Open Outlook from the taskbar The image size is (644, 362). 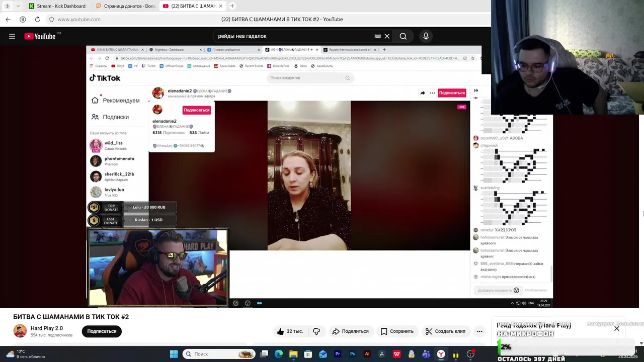(323, 354)
